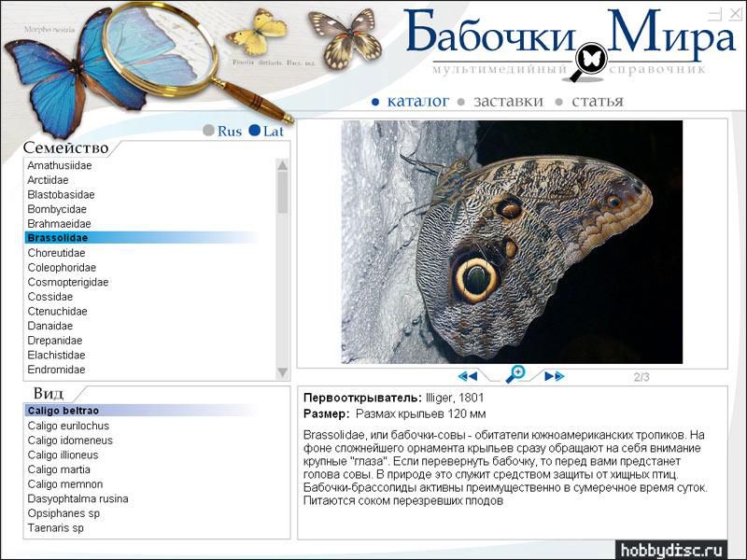The width and height of the screenshot is (747, 560).
Task: Switch to the заставки tab
Action: (x=508, y=102)
